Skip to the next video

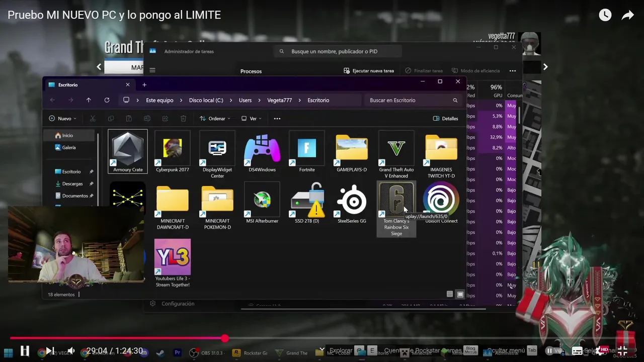click(x=50, y=351)
